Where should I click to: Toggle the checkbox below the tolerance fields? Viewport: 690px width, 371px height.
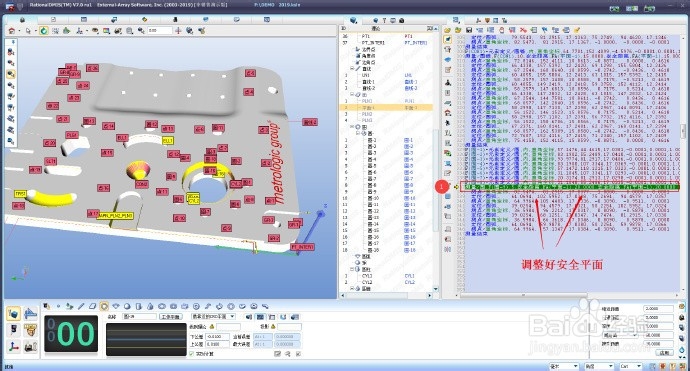(191, 353)
